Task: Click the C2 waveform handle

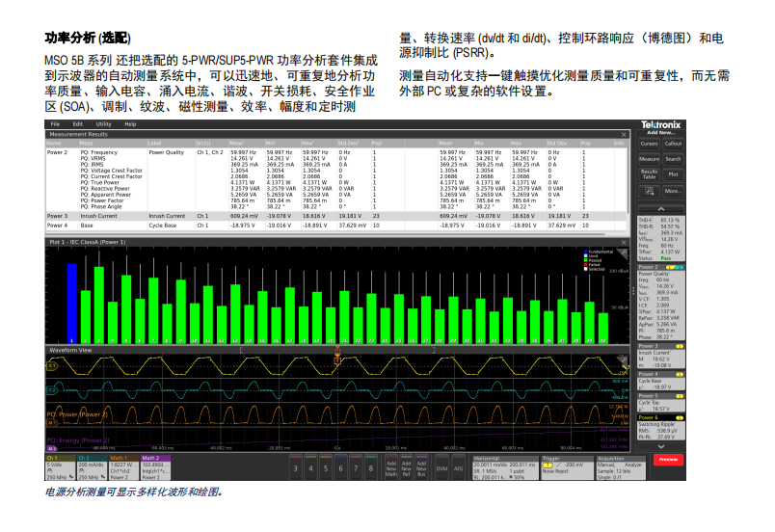Action: coord(52,390)
